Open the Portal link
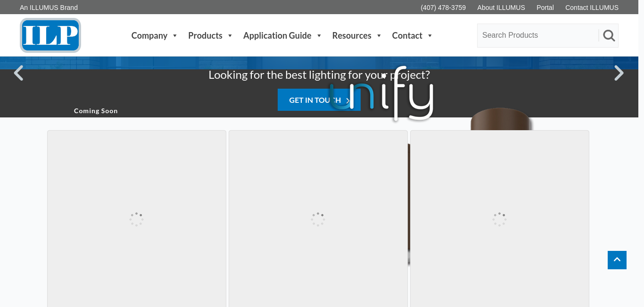644x307 pixels. [545, 8]
